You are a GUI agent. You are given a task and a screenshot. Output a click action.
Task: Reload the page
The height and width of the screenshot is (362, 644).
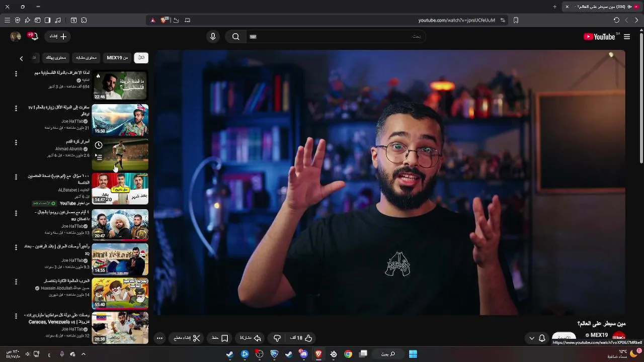(x=616, y=20)
